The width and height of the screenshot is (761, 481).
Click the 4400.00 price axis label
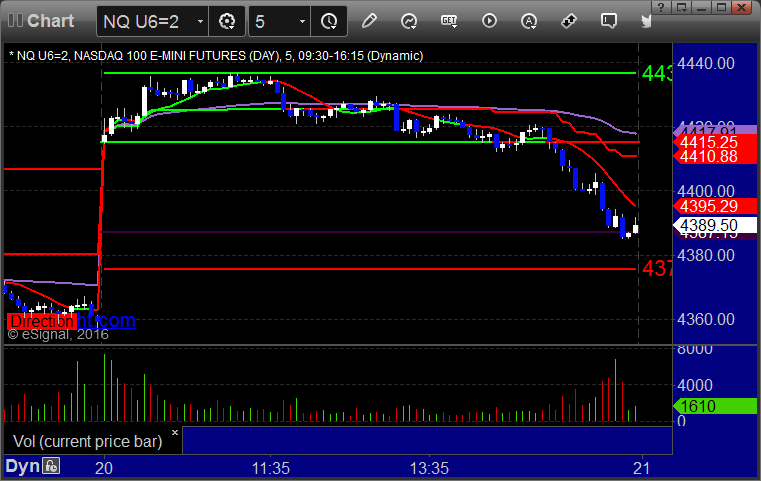(x=706, y=191)
